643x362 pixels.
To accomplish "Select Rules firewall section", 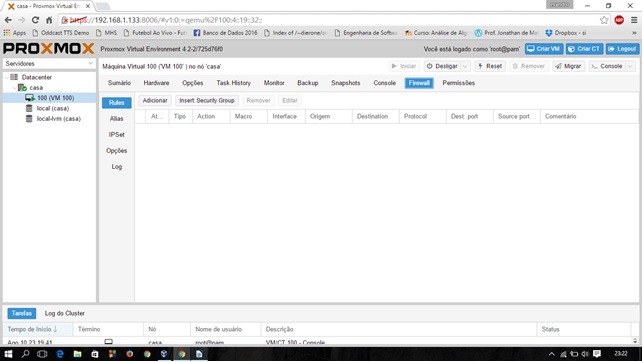I will coord(116,103).
